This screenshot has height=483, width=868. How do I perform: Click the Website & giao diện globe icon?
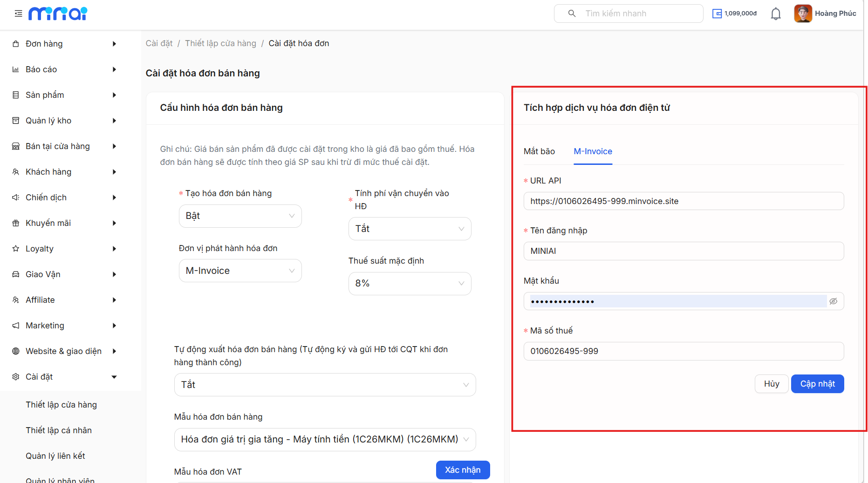pyautogui.click(x=16, y=351)
